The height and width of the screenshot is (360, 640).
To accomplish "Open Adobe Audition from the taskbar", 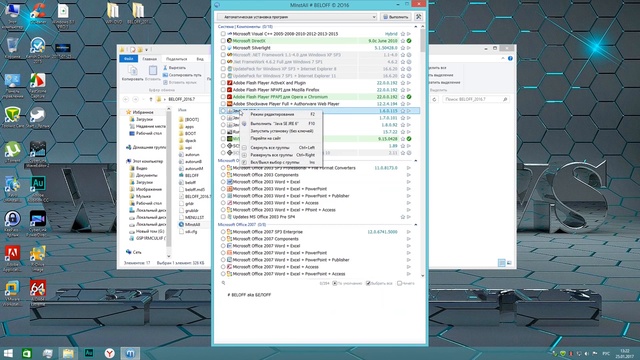I will point(89,353).
